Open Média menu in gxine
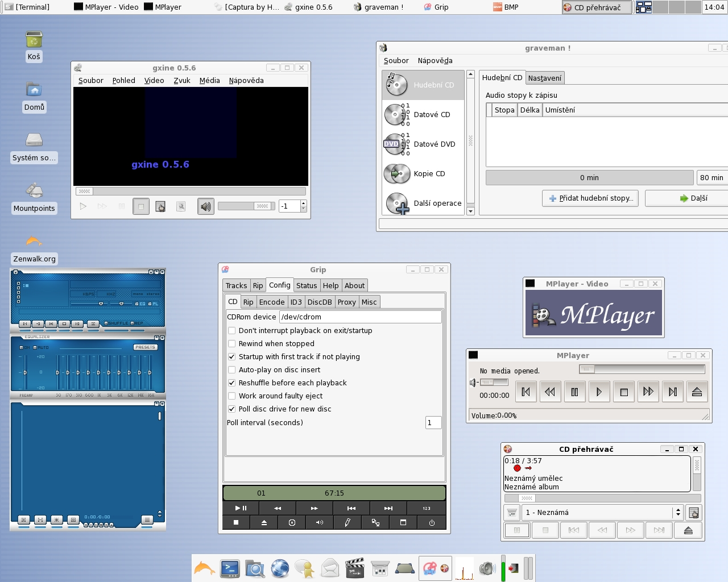The image size is (728, 582). pyautogui.click(x=209, y=81)
